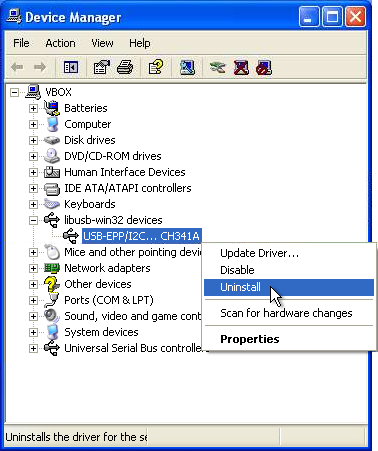
Task: Select the Keyboards label
Action: click(90, 204)
